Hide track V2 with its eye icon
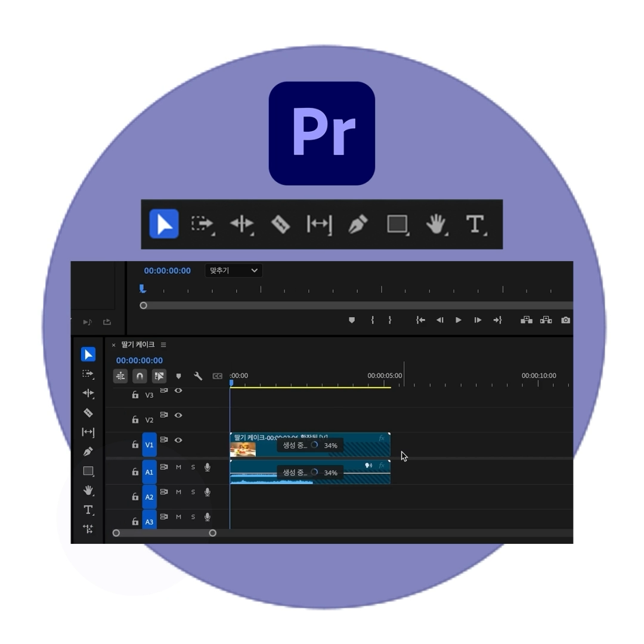The height and width of the screenshot is (644, 644). pos(178,415)
